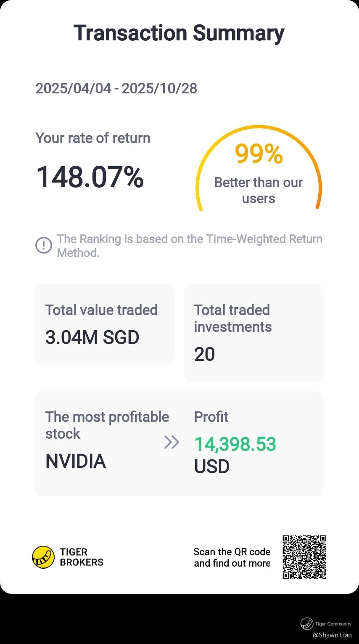Click the 3.04M SGD value
The image size is (359, 644).
tap(92, 337)
